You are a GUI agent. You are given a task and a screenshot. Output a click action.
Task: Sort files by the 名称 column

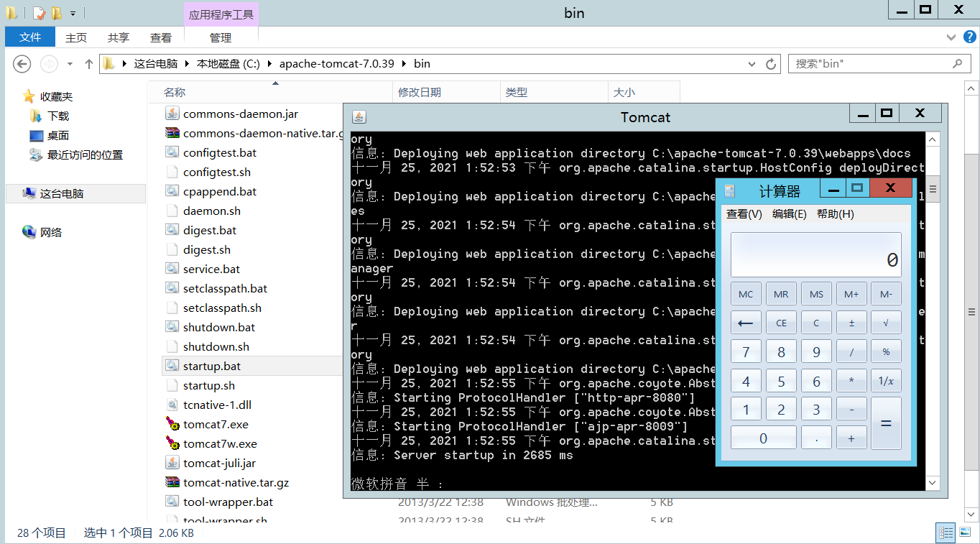(x=174, y=92)
